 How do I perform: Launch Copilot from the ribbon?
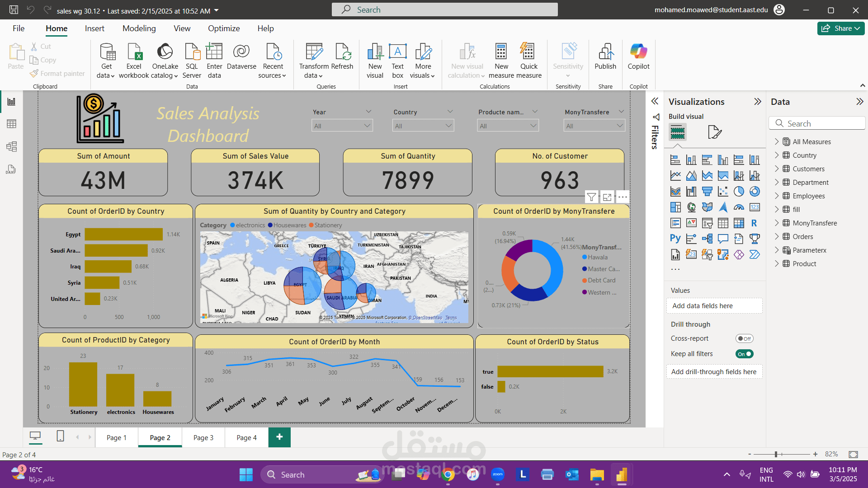(638, 59)
